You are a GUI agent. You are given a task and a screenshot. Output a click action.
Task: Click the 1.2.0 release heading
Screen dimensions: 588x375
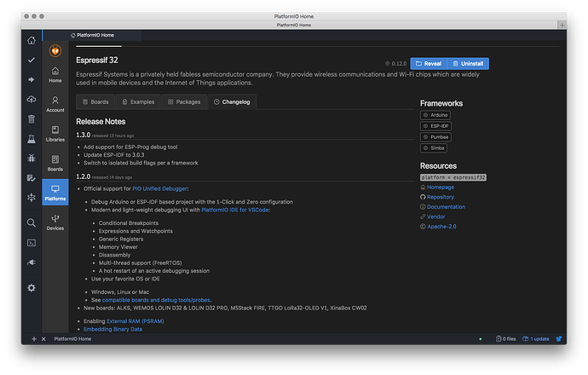pos(84,176)
